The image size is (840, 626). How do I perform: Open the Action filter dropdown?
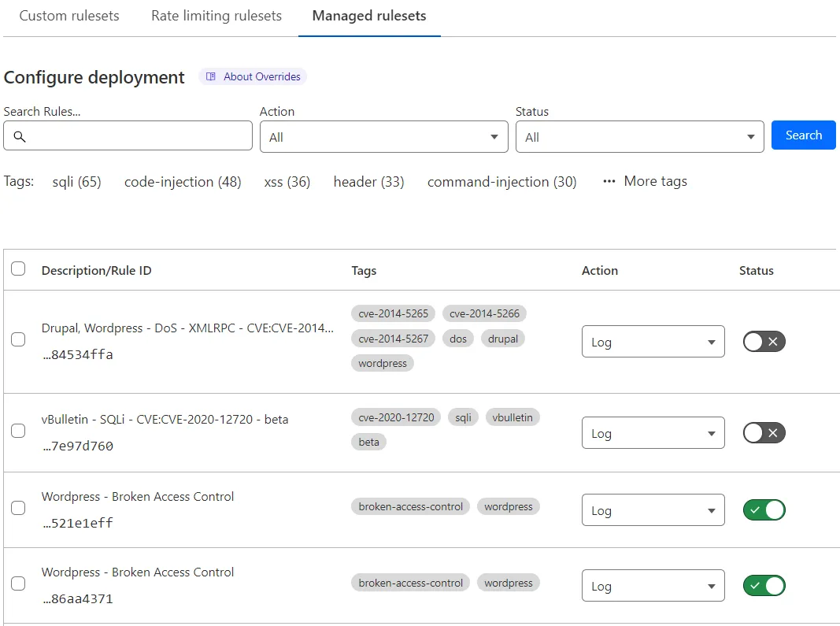click(x=383, y=135)
